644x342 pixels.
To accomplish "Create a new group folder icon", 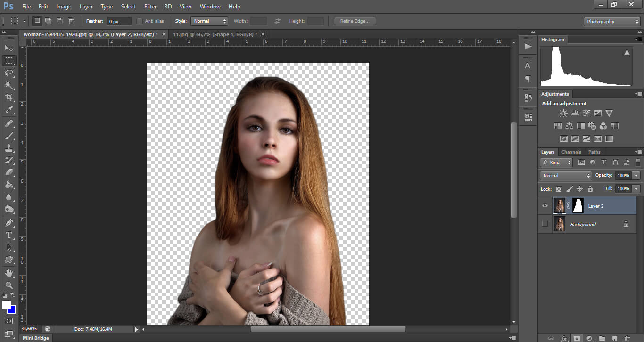I will coord(602,338).
